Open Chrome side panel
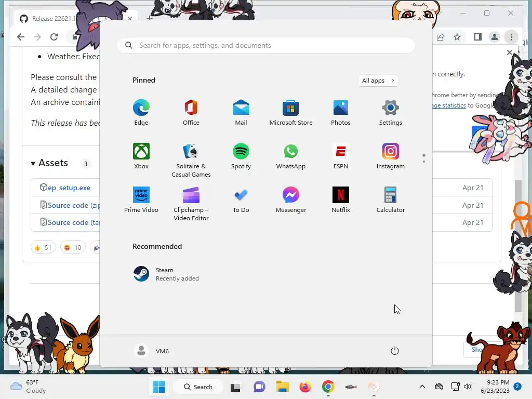The height and width of the screenshot is (399, 532). pyautogui.click(x=478, y=37)
